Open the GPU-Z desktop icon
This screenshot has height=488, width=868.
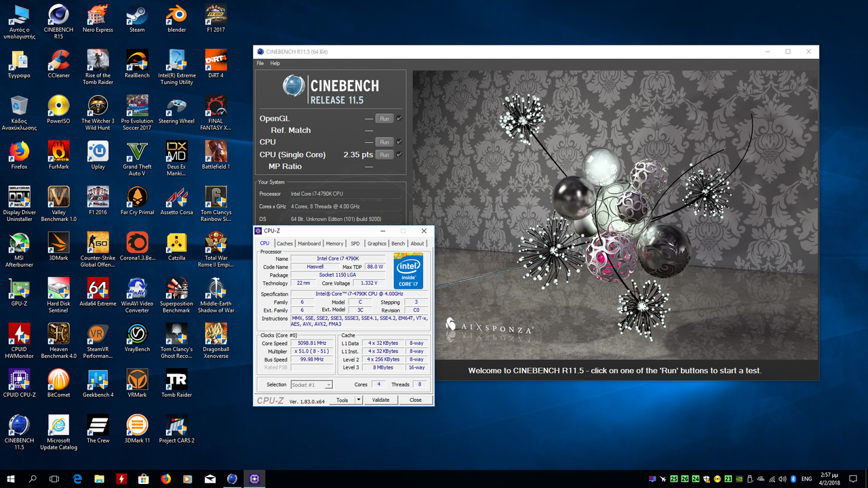19,291
